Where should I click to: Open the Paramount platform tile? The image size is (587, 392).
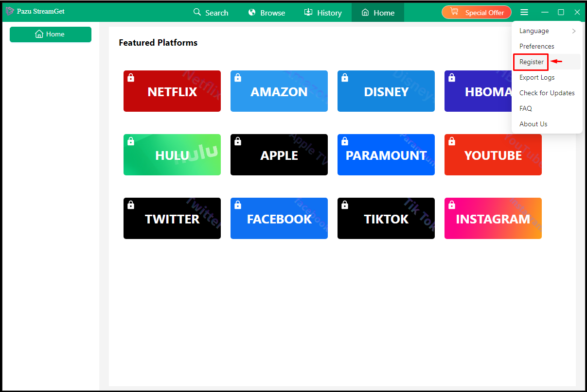(x=386, y=155)
